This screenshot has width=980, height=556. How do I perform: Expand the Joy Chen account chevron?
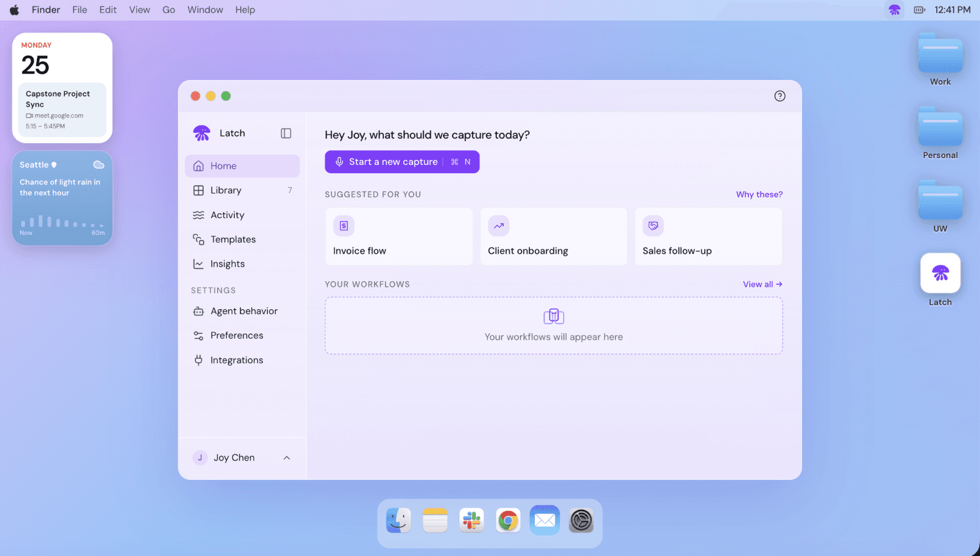click(x=287, y=458)
